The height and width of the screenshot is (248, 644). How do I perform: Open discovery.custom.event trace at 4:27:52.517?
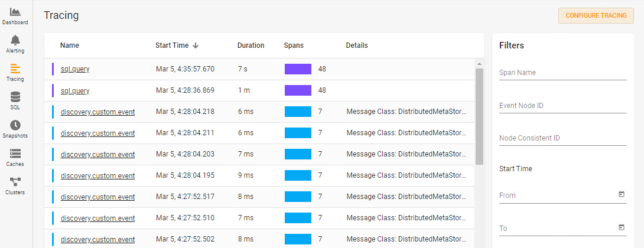97,197
